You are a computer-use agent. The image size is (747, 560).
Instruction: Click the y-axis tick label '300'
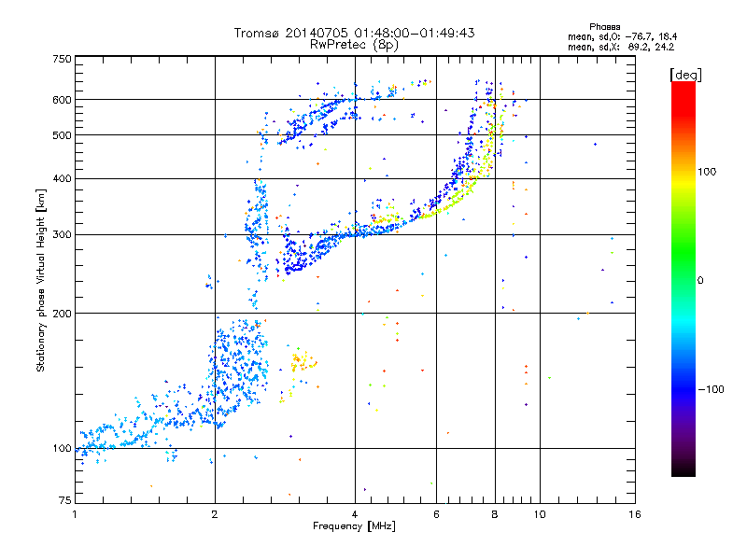[x=62, y=235]
